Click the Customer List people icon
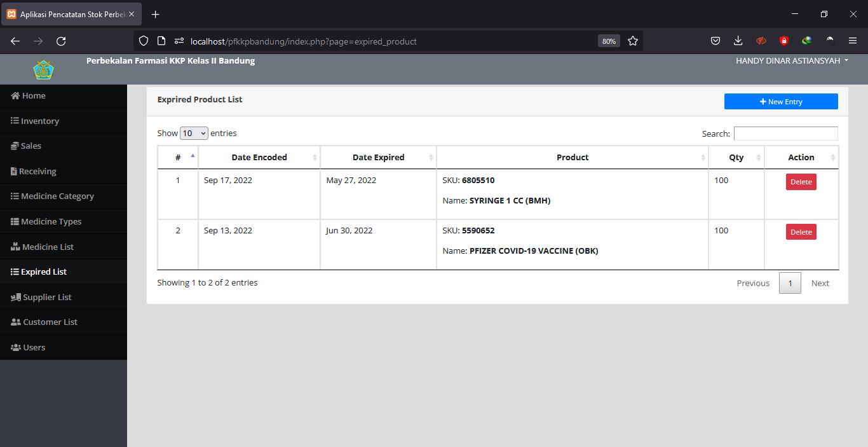This screenshot has height=447, width=868. (x=16, y=322)
